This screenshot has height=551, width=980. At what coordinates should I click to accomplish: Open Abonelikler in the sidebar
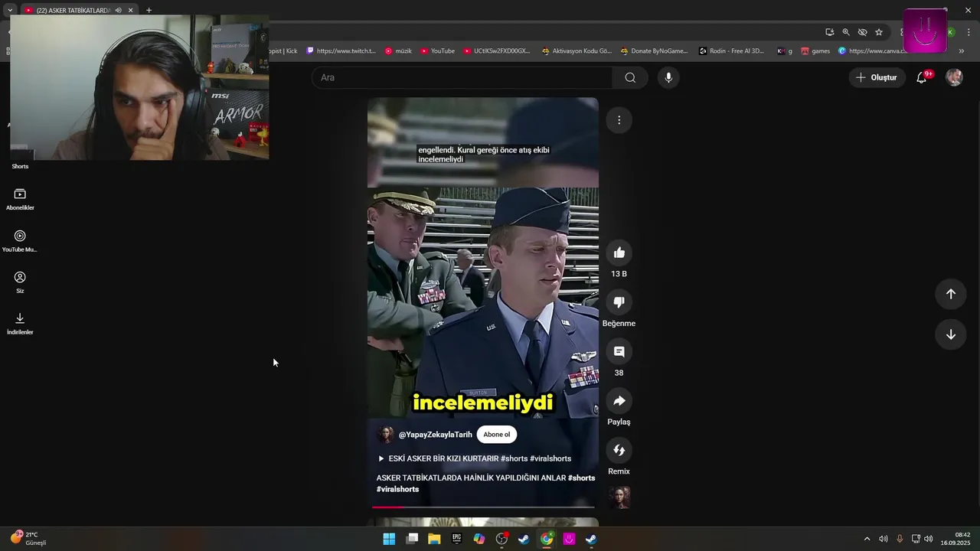pyautogui.click(x=20, y=200)
